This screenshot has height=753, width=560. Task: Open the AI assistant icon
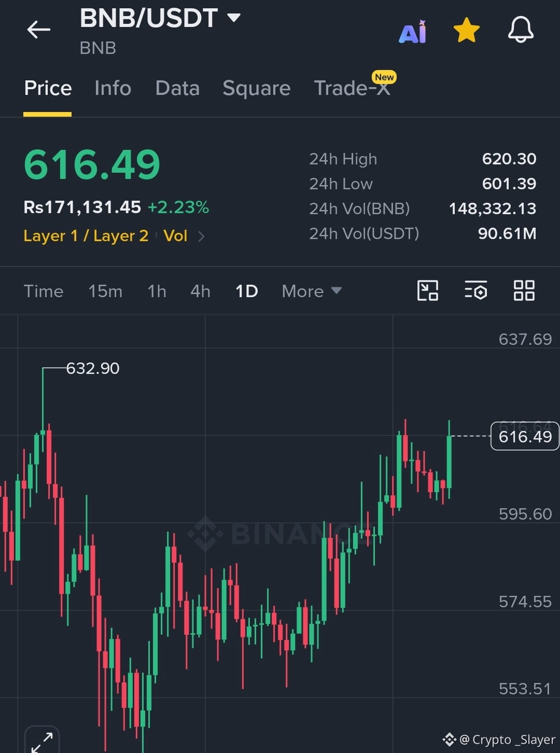click(x=413, y=32)
